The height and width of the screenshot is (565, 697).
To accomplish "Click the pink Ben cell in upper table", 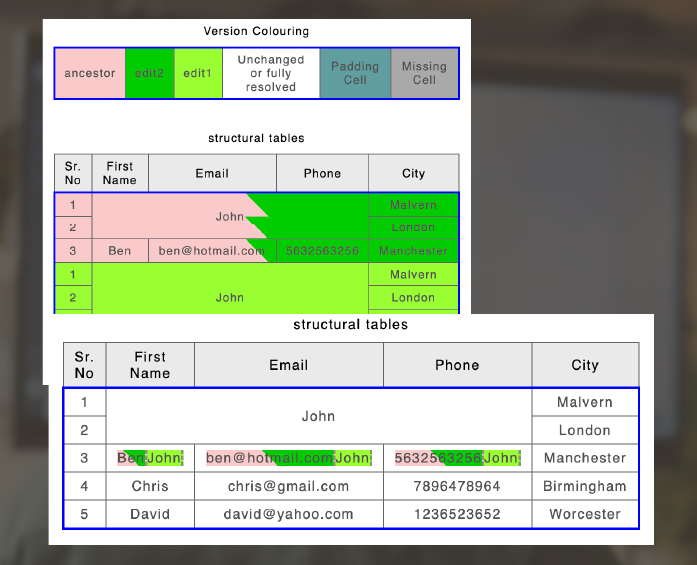I will point(119,251).
